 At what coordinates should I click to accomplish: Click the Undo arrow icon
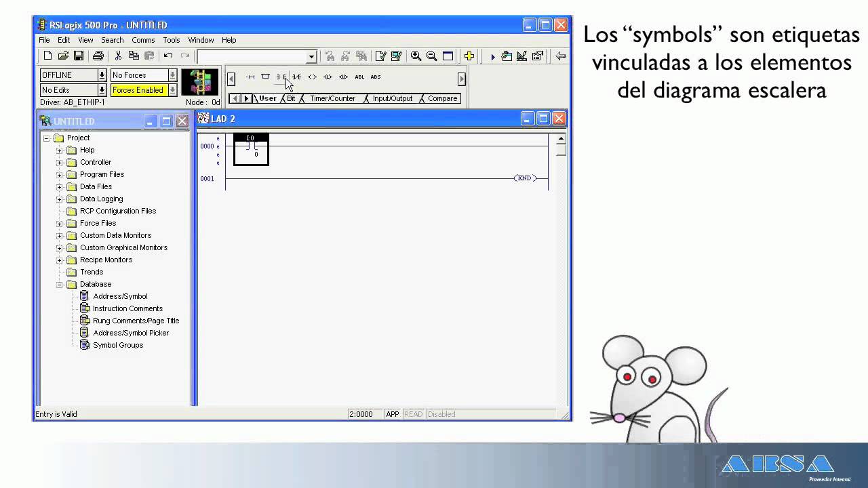click(x=168, y=56)
